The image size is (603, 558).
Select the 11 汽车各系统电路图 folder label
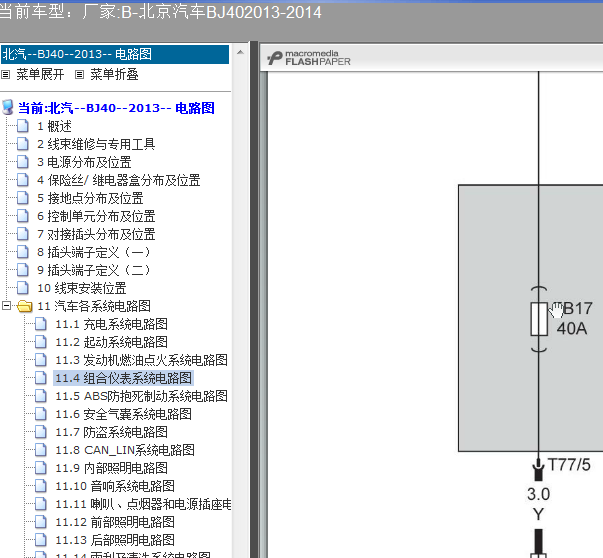tap(94, 306)
